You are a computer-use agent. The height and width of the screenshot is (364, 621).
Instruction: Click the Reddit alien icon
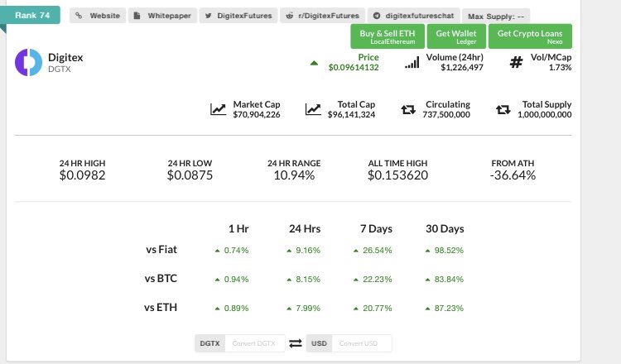tap(290, 16)
